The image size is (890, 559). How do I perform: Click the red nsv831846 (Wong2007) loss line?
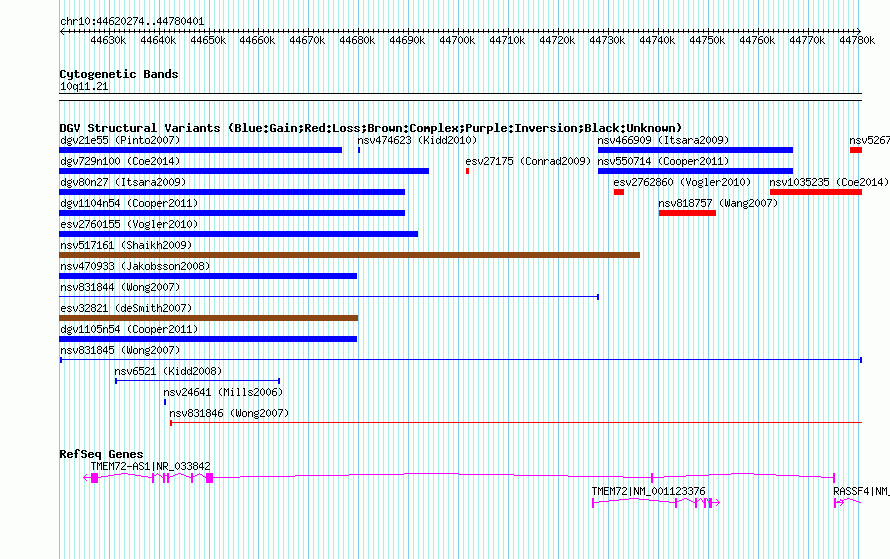point(516,423)
